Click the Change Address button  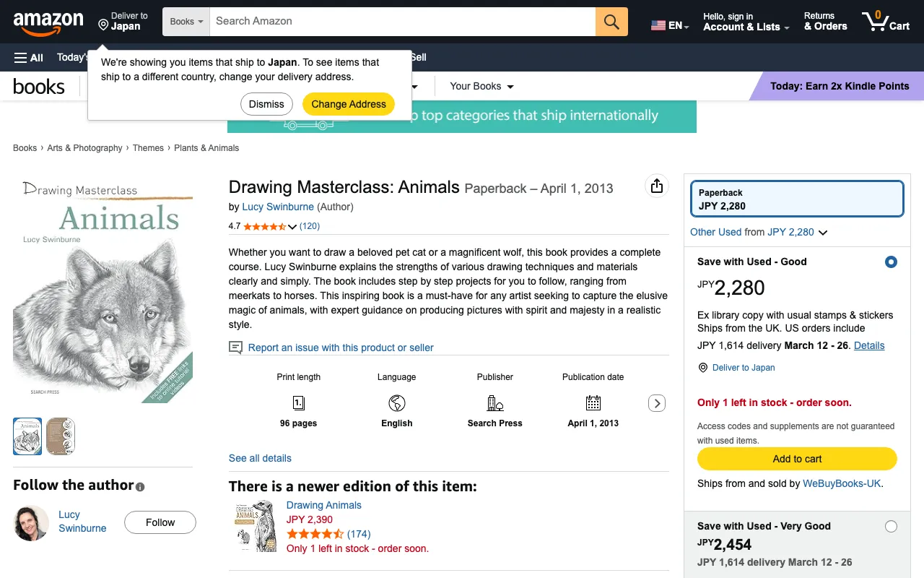[x=348, y=103]
